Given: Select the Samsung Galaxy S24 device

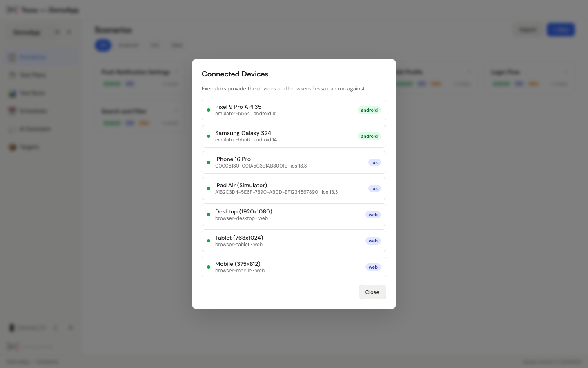Looking at the screenshot, I should point(294,136).
